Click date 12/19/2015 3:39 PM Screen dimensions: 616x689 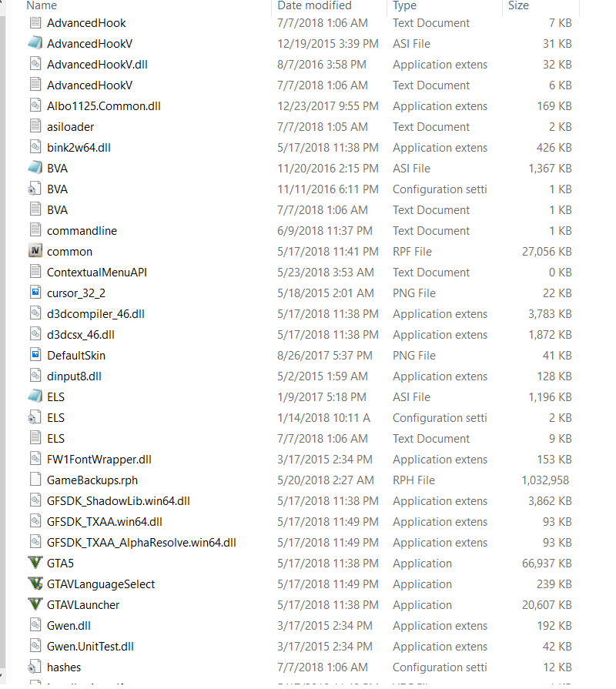point(328,44)
